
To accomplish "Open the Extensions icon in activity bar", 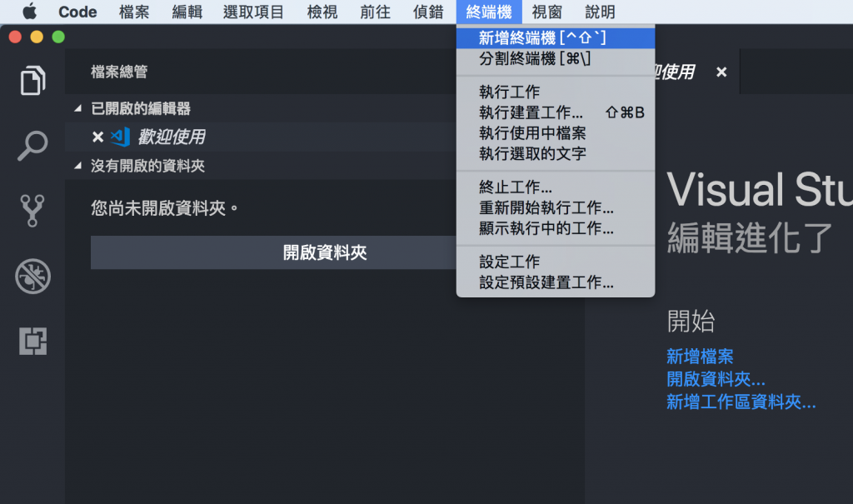I will [32, 342].
